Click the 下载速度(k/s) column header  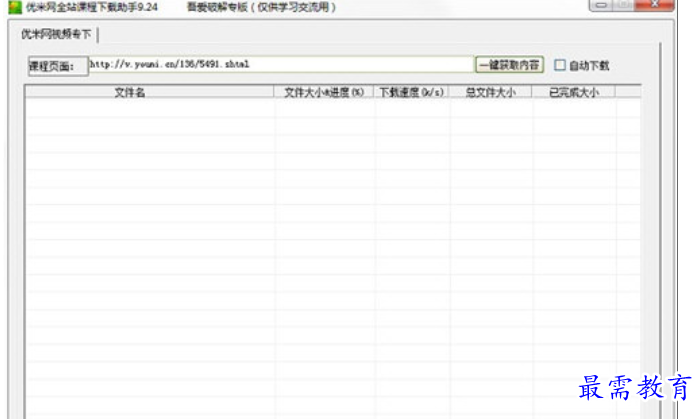pos(411,92)
